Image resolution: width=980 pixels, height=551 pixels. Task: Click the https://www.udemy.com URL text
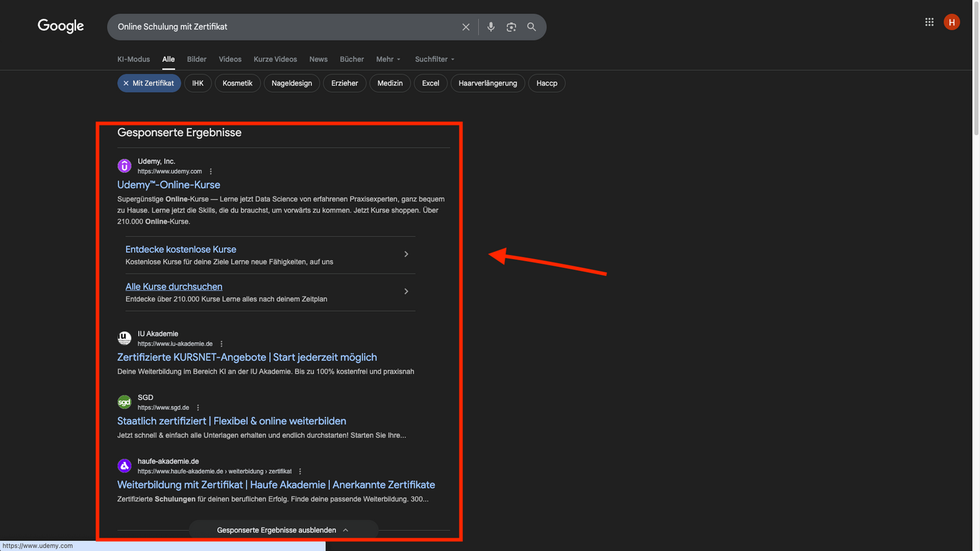click(x=170, y=172)
